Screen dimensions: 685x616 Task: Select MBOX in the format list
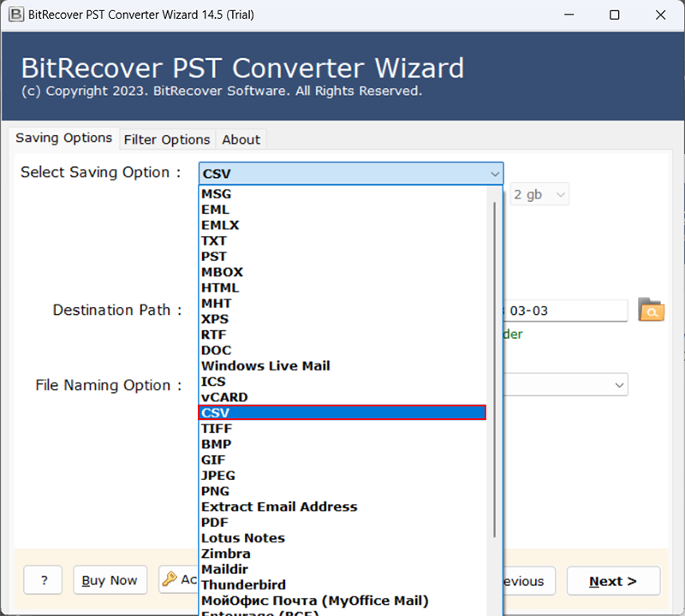tap(222, 272)
